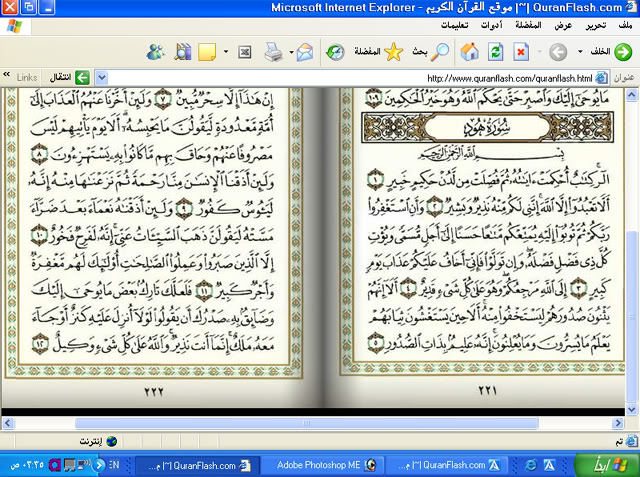Click the Internet zone status icon
640x477 pixels.
tap(111, 441)
